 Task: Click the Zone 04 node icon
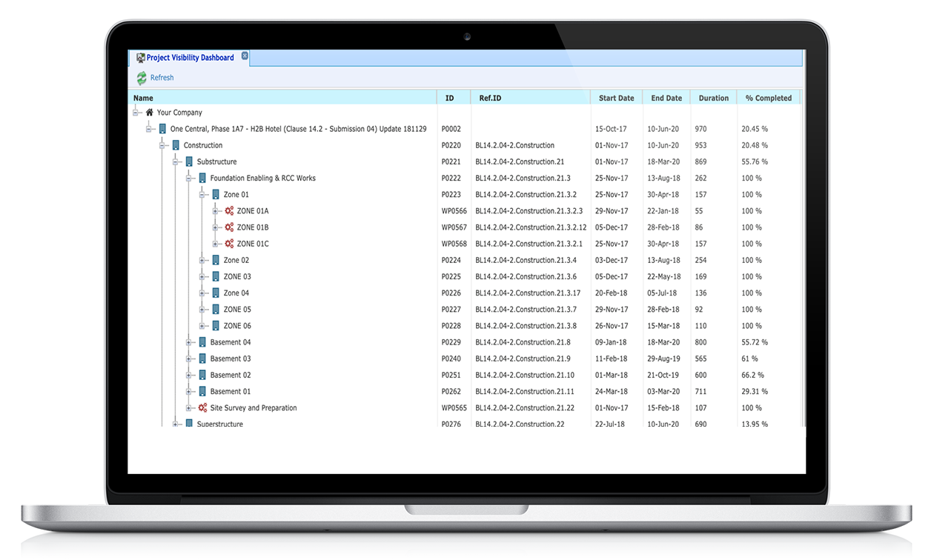pyautogui.click(x=216, y=293)
